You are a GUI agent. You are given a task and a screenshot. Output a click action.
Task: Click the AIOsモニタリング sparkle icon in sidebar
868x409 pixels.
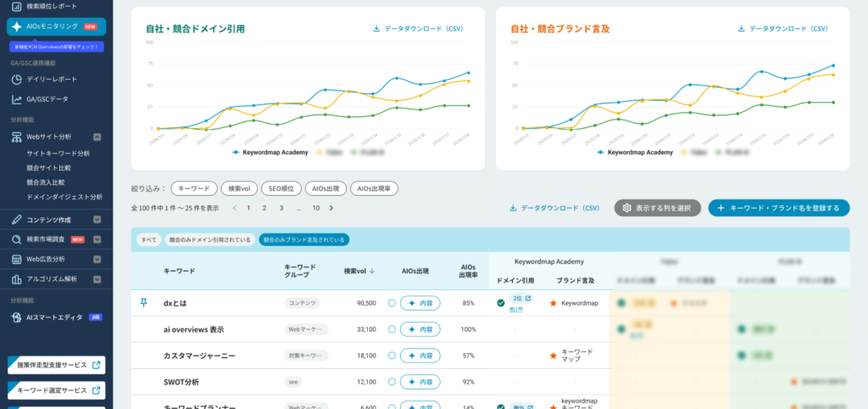click(x=17, y=27)
